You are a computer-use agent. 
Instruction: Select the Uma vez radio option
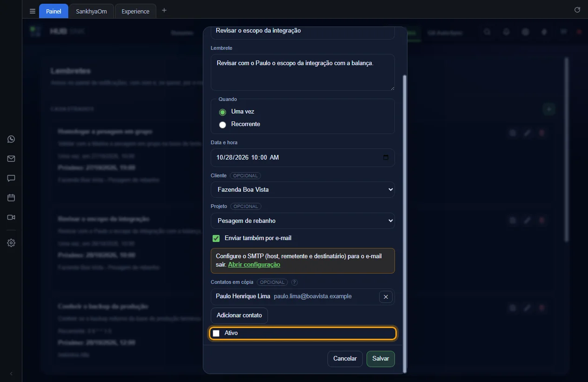(x=222, y=112)
